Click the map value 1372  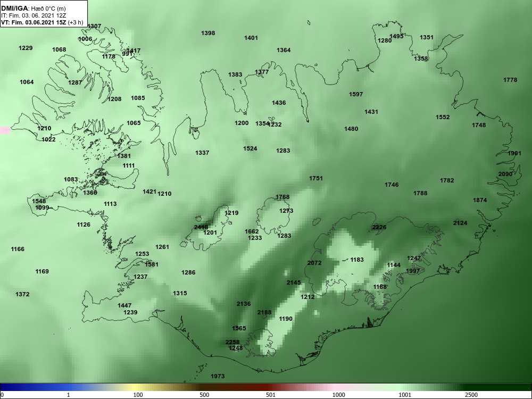[22, 295]
